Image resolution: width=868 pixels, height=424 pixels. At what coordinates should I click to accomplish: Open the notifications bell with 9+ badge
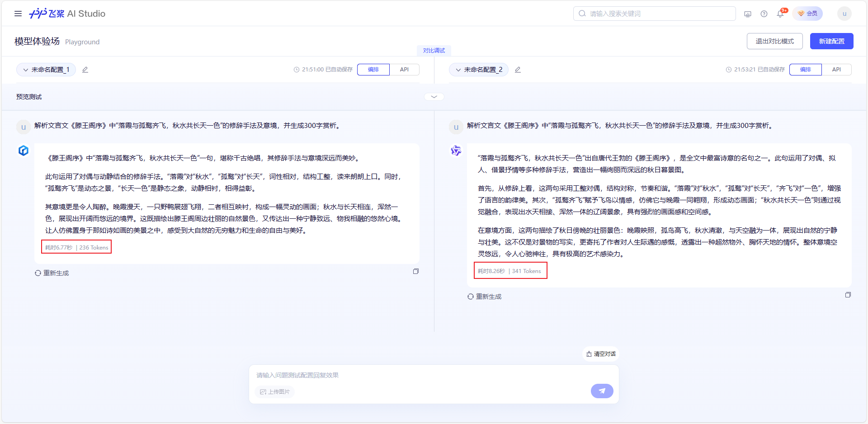click(779, 14)
